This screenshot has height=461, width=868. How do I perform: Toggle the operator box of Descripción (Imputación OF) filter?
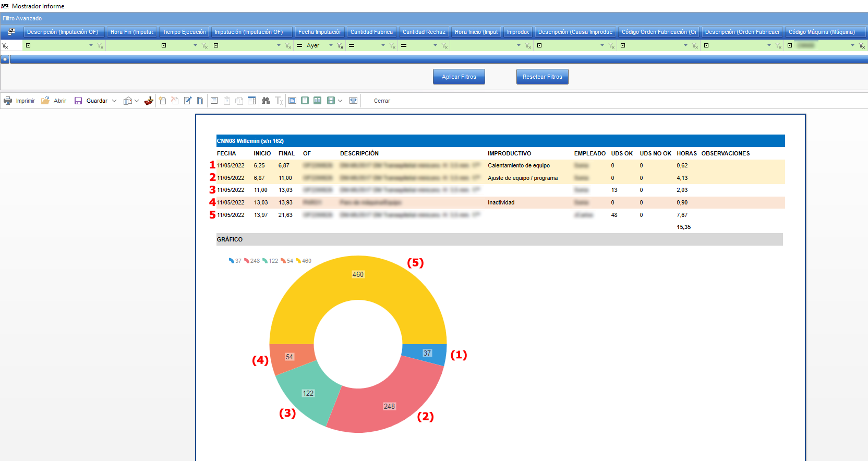coord(28,45)
